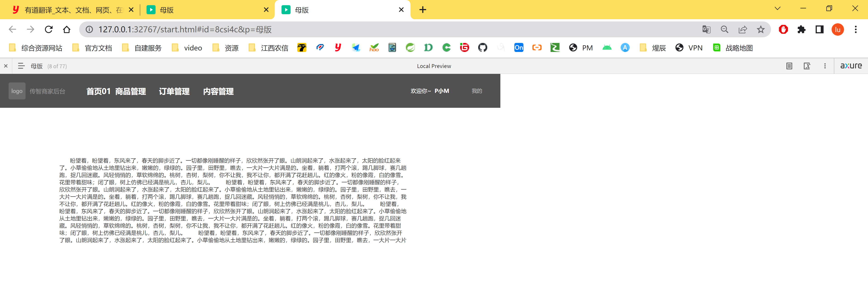This screenshot has height=303, width=868.
Task: Open the Extensions puzzle icon
Action: coord(801,30)
